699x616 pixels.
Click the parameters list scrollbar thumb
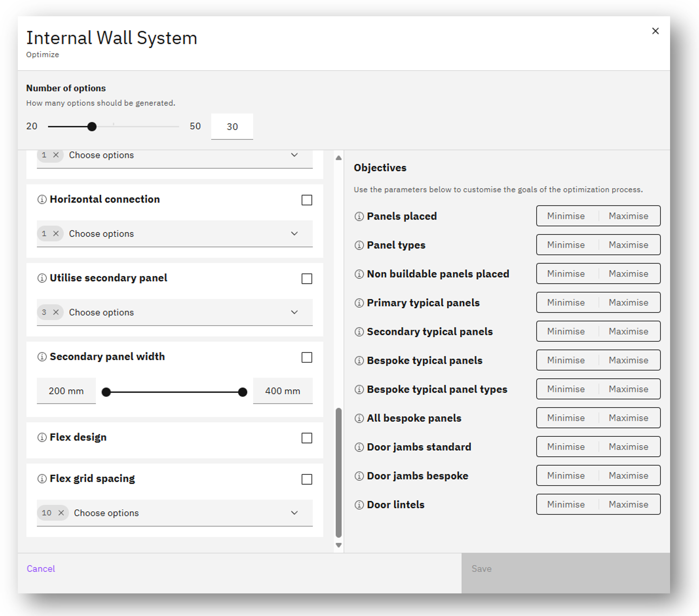click(338, 473)
